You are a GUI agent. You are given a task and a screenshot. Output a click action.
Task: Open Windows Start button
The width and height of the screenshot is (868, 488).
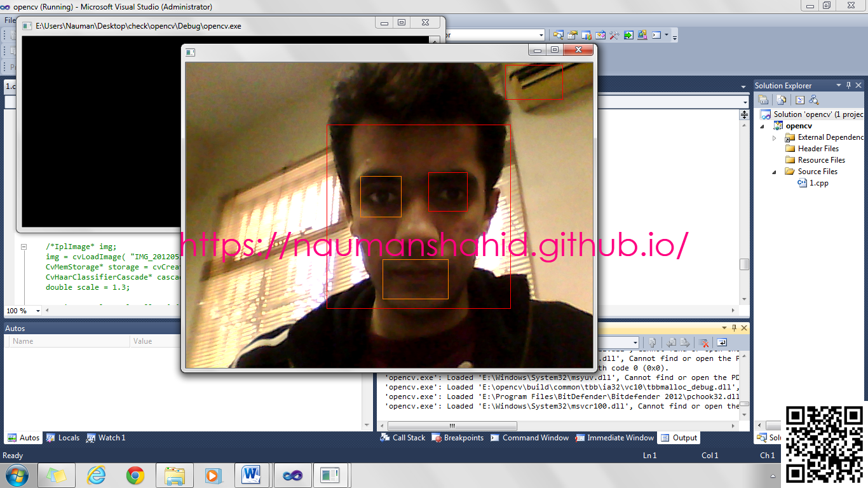click(17, 475)
